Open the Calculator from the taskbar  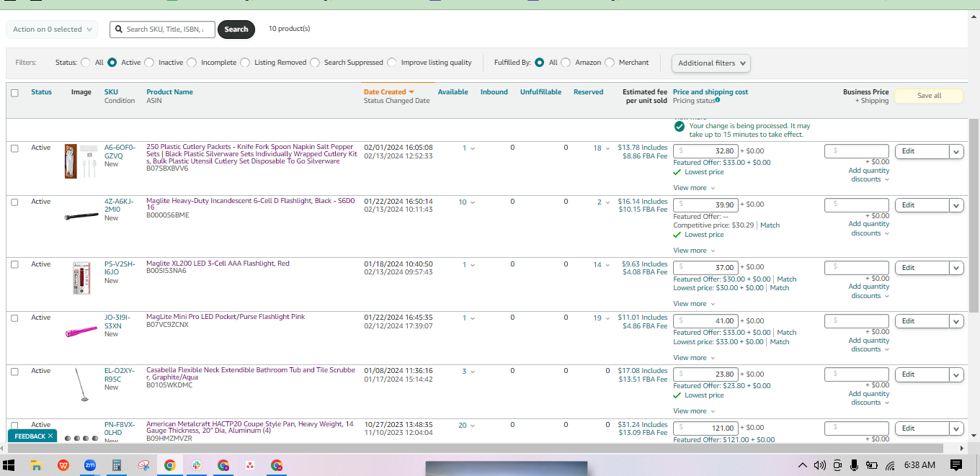(117, 465)
